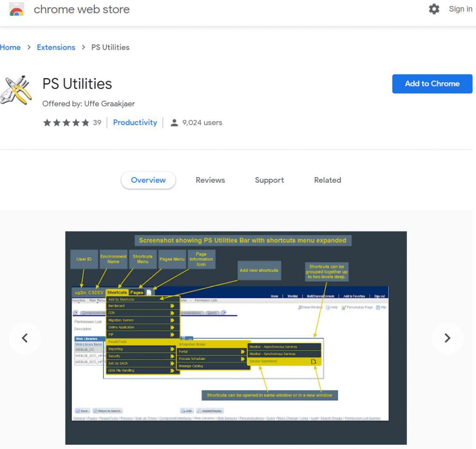Open the Productivity category link
Viewport: 476px width, 449px height.
[135, 123]
